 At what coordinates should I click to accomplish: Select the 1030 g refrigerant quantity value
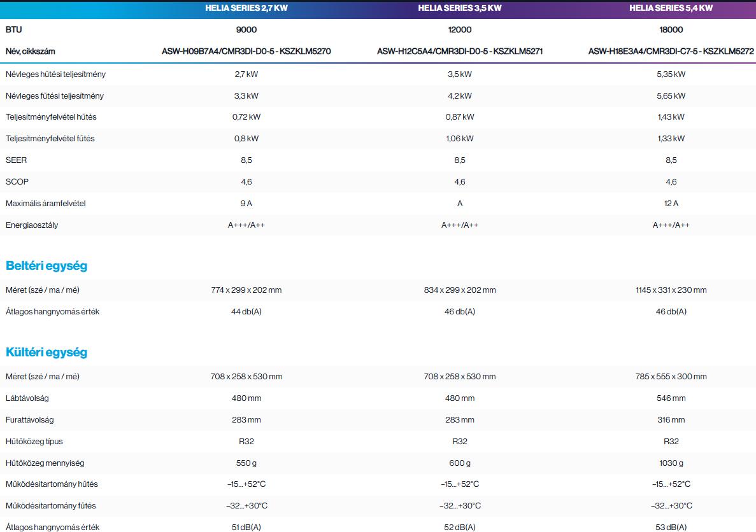tap(671, 463)
